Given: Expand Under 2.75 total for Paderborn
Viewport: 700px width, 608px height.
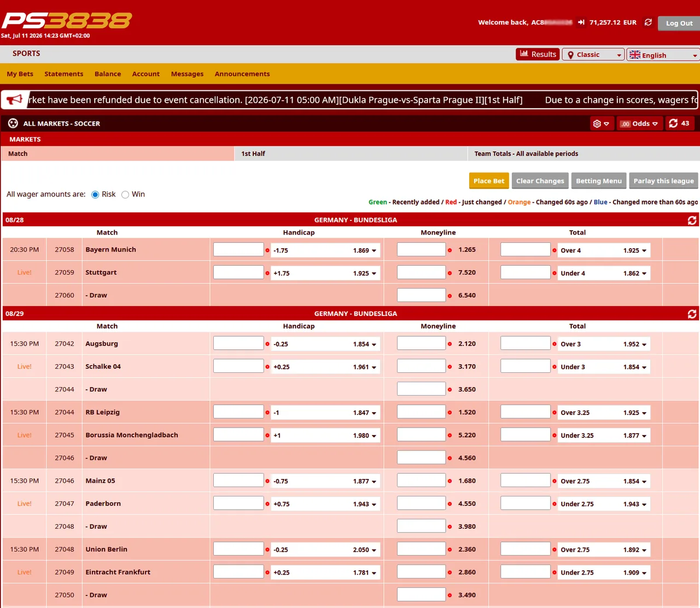Looking at the screenshot, I should click(604, 504).
